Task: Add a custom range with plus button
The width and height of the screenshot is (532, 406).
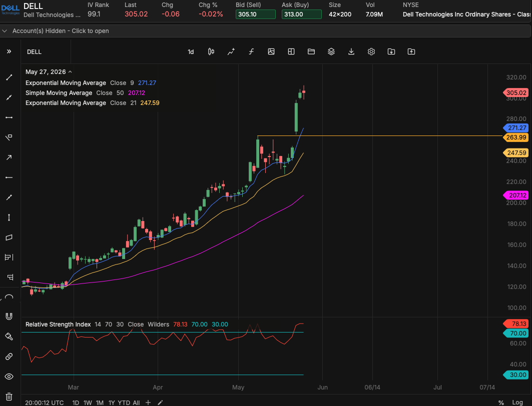Action: 148,402
